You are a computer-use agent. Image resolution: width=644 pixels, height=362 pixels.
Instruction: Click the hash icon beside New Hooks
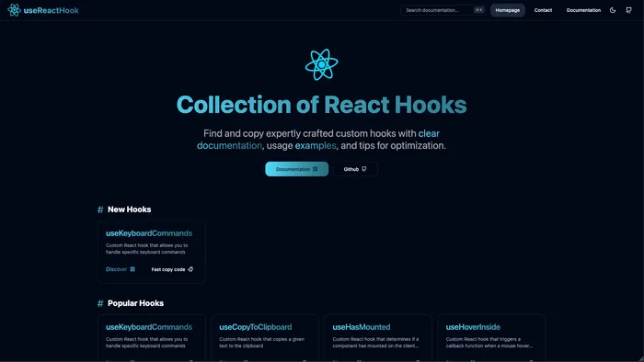100,209
